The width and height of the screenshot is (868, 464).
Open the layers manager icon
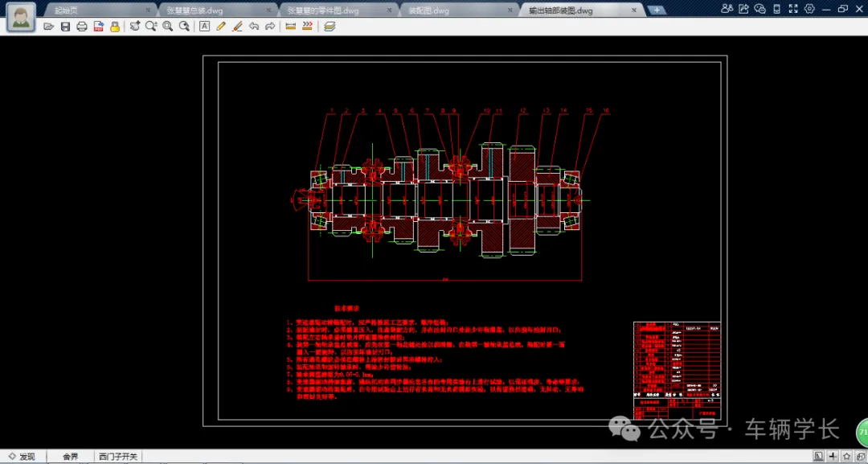point(330,26)
